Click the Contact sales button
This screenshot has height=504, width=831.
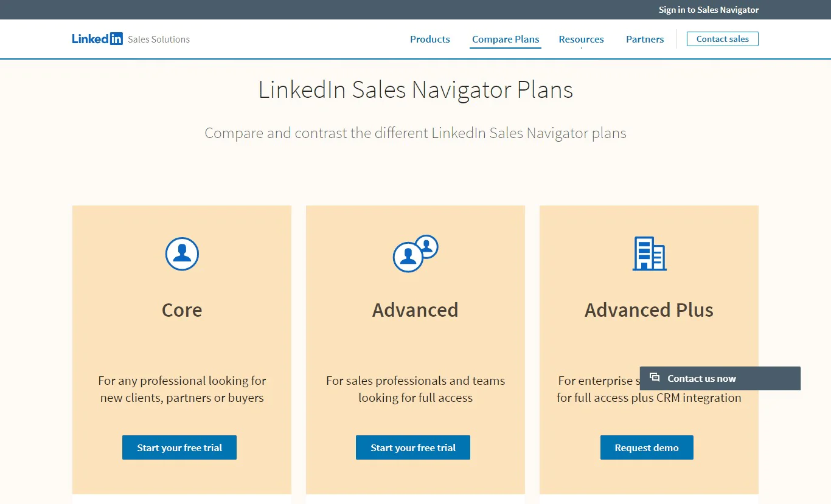[722, 38]
